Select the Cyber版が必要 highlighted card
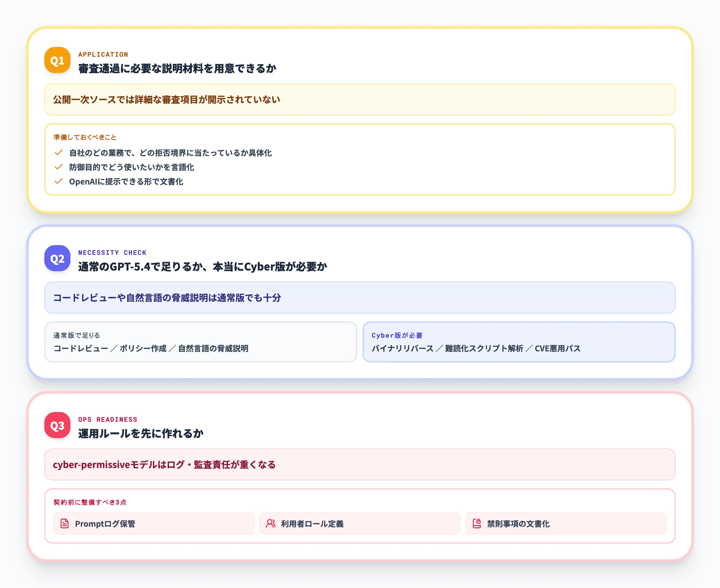720x588 pixels. click(519, 342)
